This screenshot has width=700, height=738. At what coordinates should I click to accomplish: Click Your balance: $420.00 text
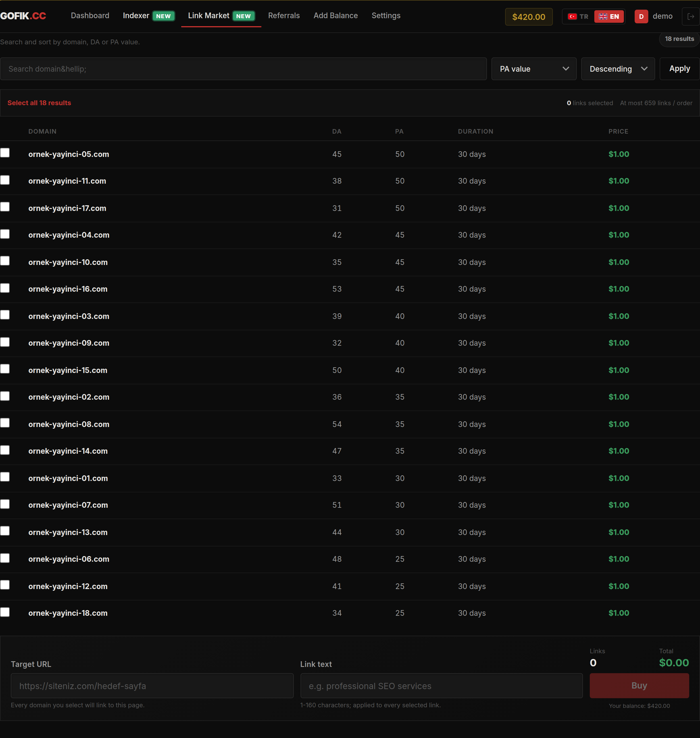pyautogui.click(x=639, y=706)
